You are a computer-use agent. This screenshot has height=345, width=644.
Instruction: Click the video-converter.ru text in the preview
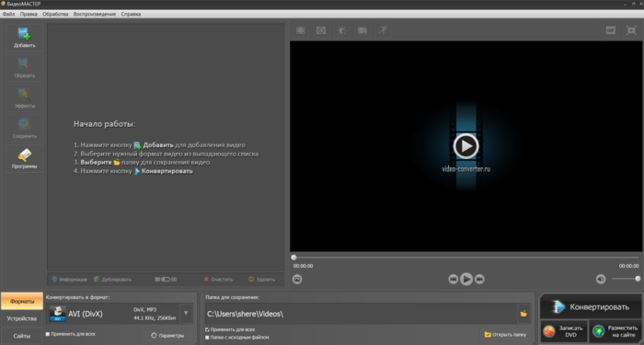pyautogui.click(x=466, y=168)
